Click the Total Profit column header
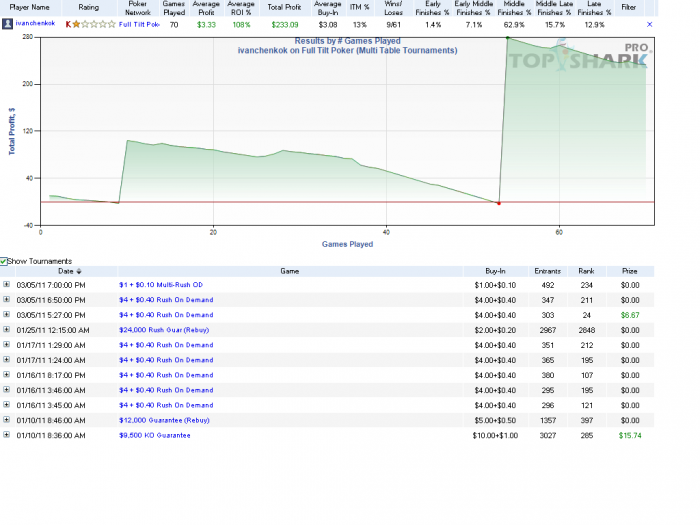Screen dimensions: 700x525 284,8
